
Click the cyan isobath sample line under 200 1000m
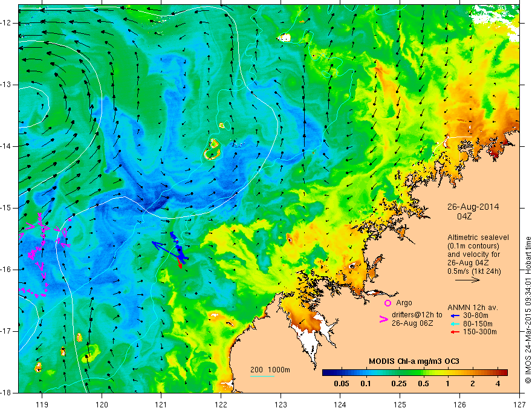point(262,376)
